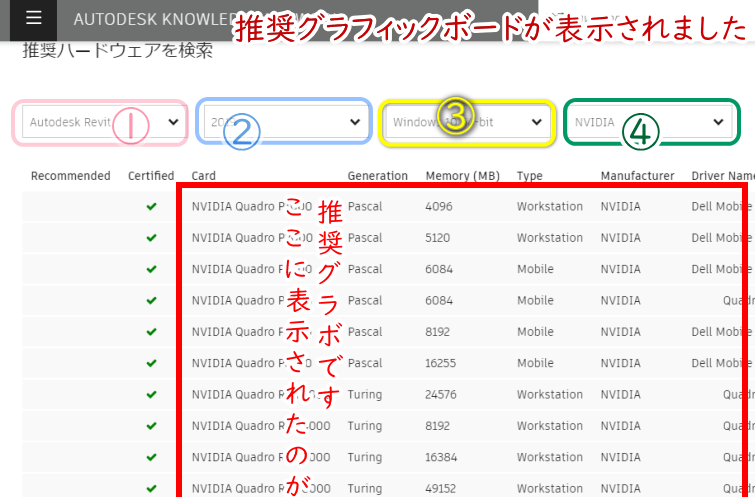Select the memory value 5120
Image resolution: width=755 pixels, height=497 pixels.
pyautogui.click(x=438, y=238)
